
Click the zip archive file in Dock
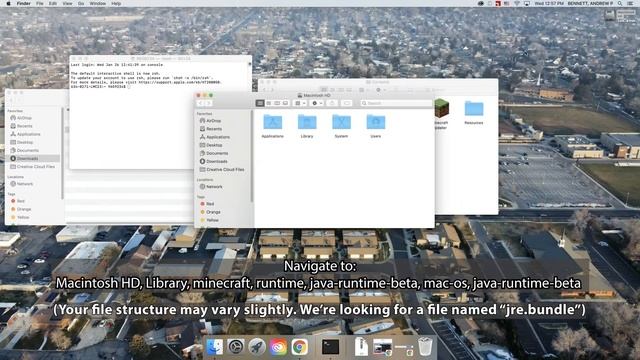point(361,347)
